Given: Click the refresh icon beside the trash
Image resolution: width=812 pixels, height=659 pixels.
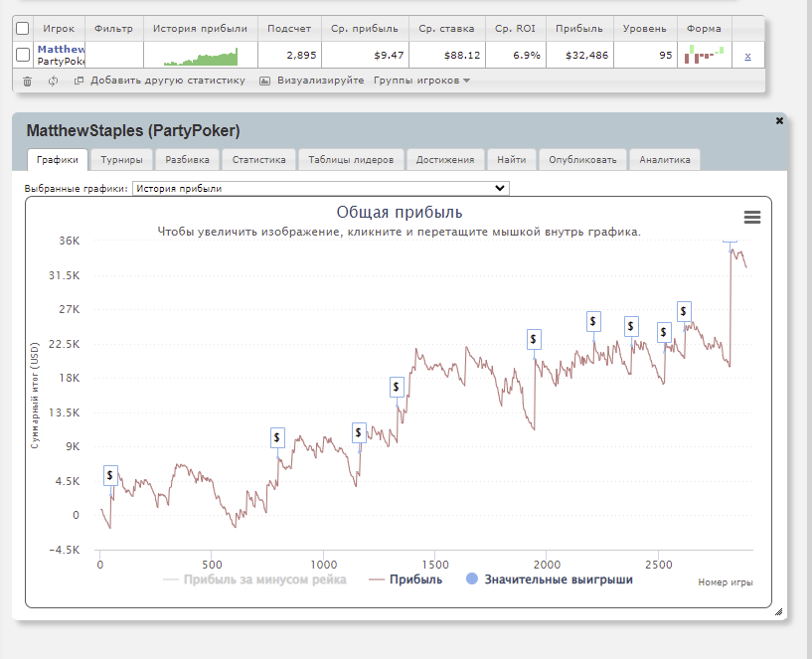Looking at the screenshot, I should (53, 81).
